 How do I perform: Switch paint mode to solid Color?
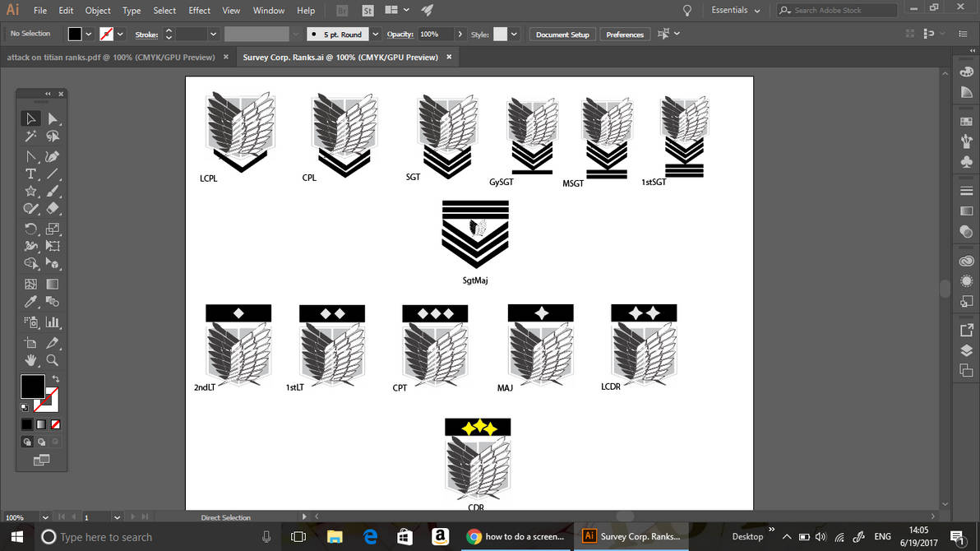click(26, 424)
